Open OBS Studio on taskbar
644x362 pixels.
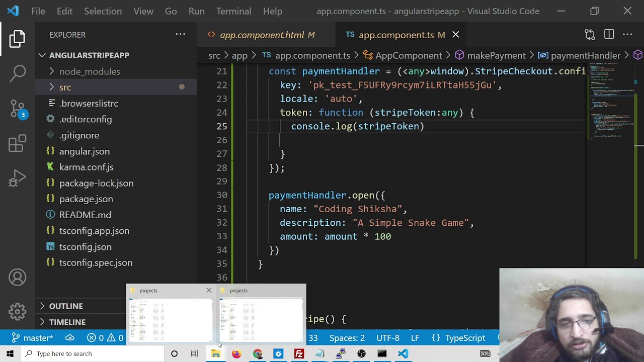click(x=361, y=353)
